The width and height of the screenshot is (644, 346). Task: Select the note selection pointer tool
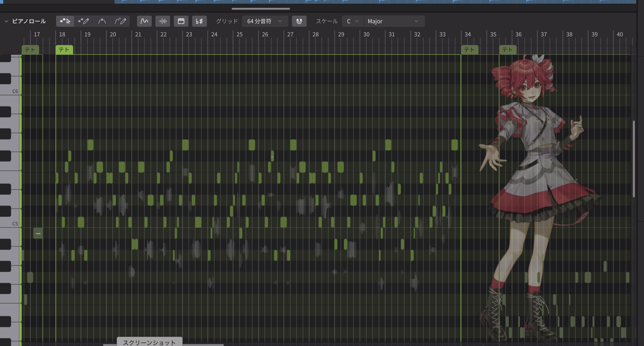click(65, 21)
